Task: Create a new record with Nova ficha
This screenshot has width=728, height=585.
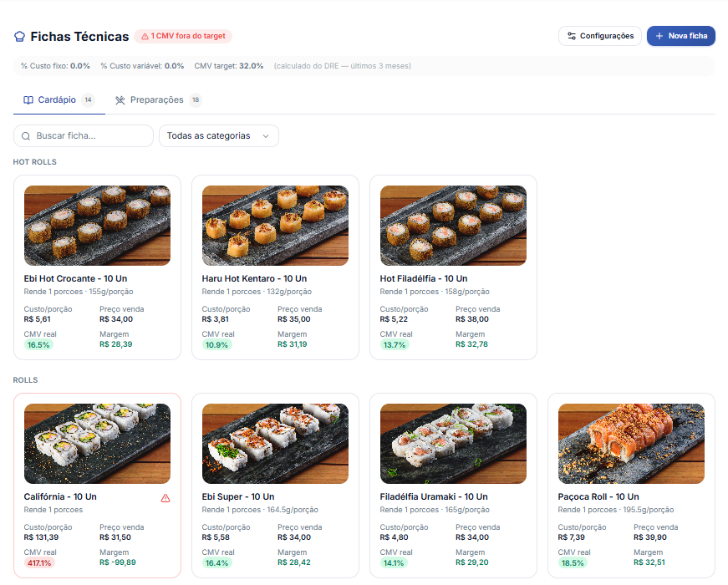Action: [x=680, y=36]
